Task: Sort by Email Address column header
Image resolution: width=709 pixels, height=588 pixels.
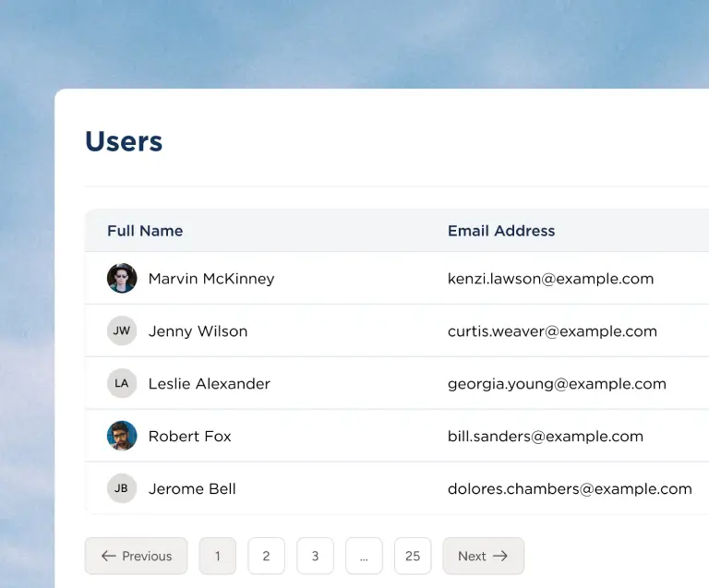Action: point(501,231)
